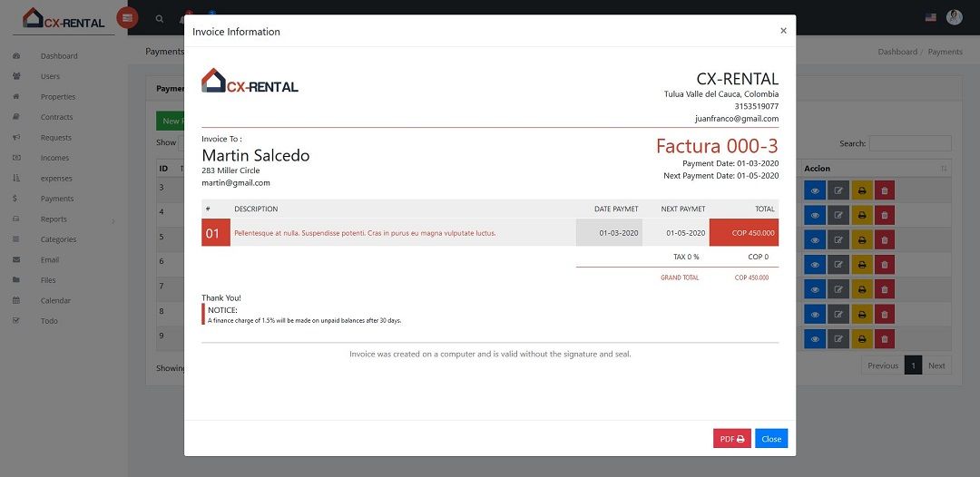Click print icon in the fifth row
The image size is (980, 477).
point(861,289)
